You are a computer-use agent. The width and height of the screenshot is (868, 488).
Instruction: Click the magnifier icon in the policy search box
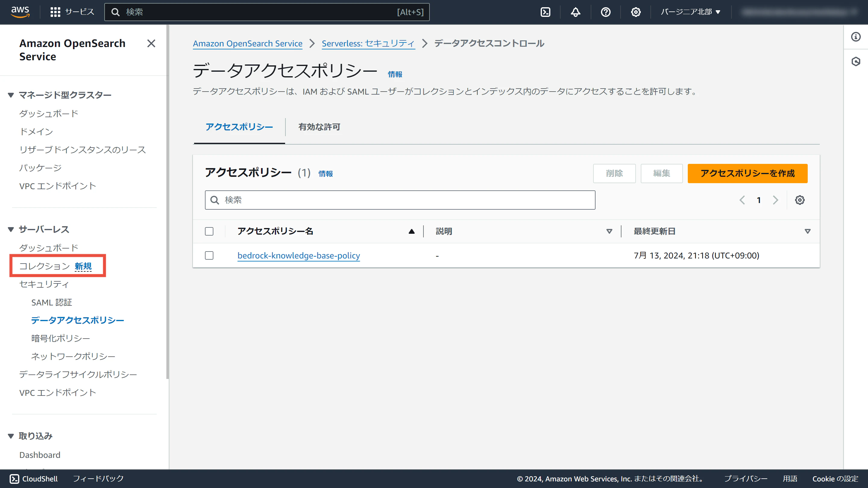215,200
